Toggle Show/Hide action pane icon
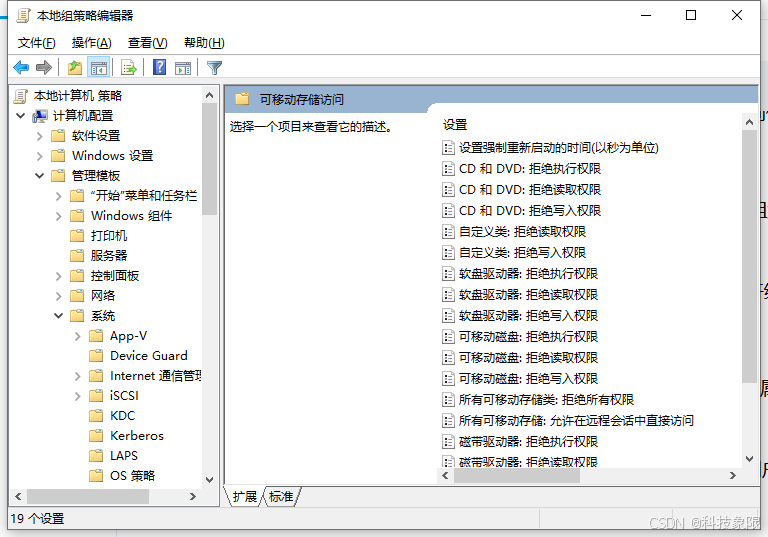This screenshot has height=537, width=768. [183, 68]
